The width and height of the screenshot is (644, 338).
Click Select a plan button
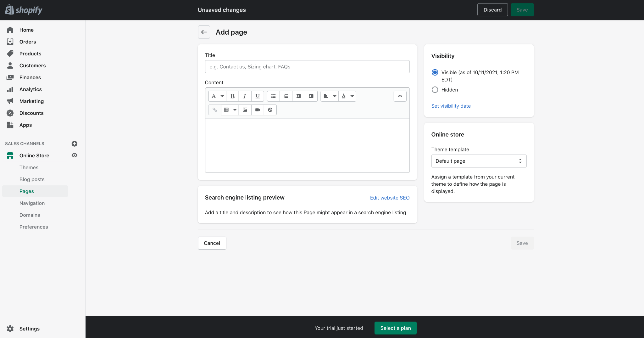tap(395, 328)
